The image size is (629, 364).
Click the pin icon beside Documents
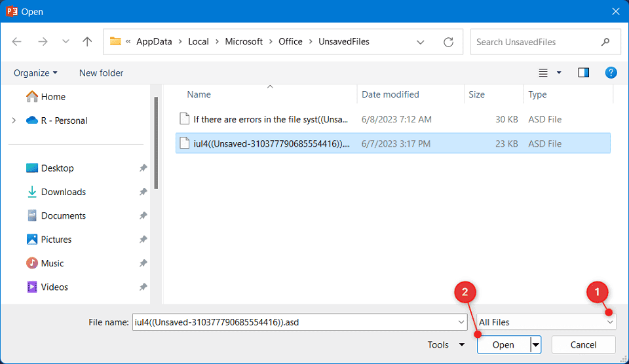click(143, 215)
